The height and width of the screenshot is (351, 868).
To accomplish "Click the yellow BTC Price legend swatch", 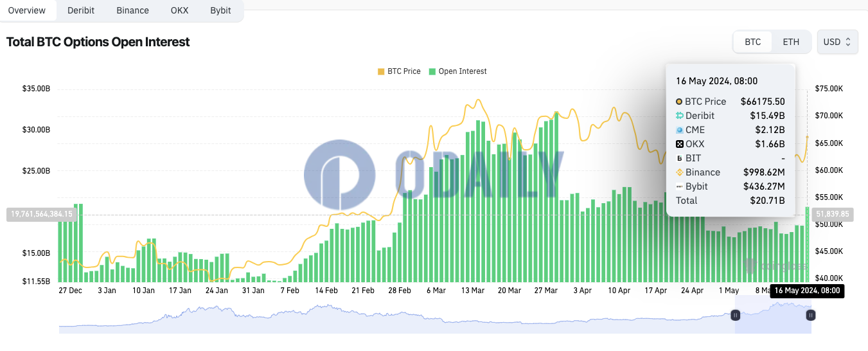I will [381, 71].
